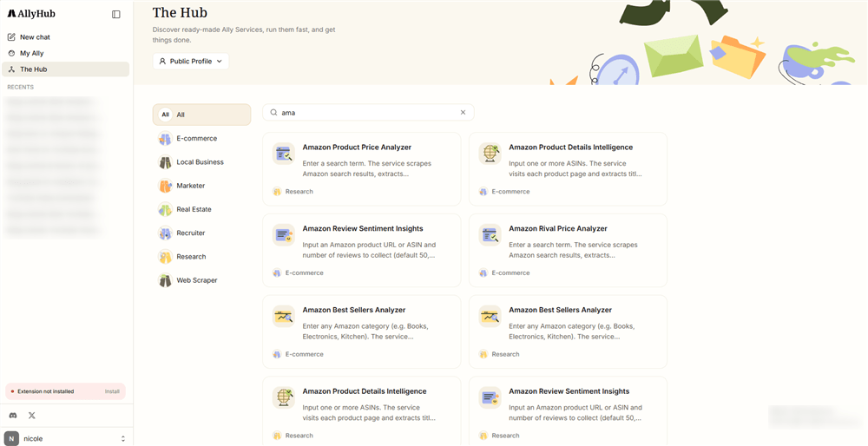Viewport: 868px width, 446px height.
Task: Open Amazon Rival Price Analyzer title
Action: coord(558,228)
